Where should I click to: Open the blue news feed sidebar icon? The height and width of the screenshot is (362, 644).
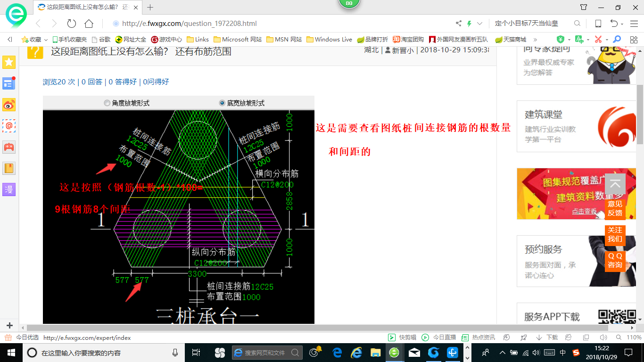coord(9,83)
